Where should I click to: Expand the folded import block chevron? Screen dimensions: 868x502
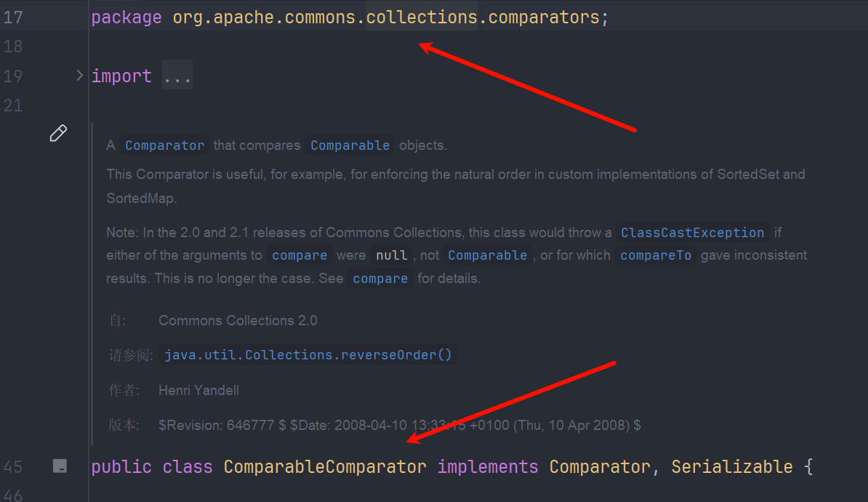(x=79, y=76)
